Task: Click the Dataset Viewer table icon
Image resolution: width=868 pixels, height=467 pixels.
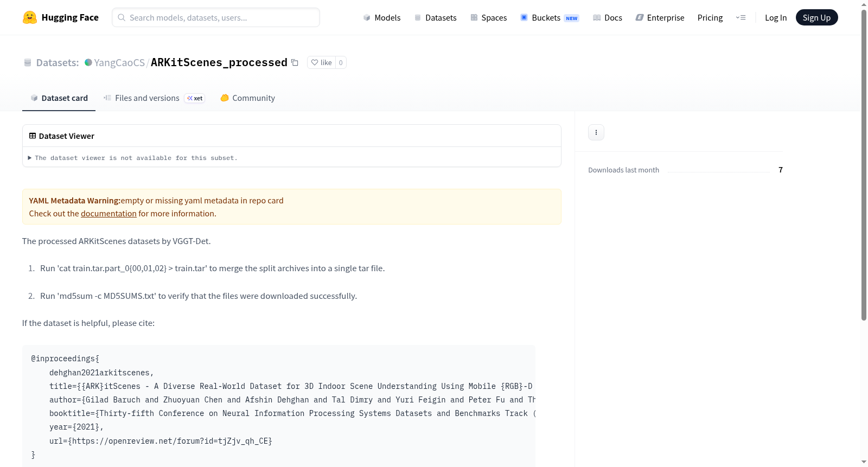Action: click(x=33, y=136)
